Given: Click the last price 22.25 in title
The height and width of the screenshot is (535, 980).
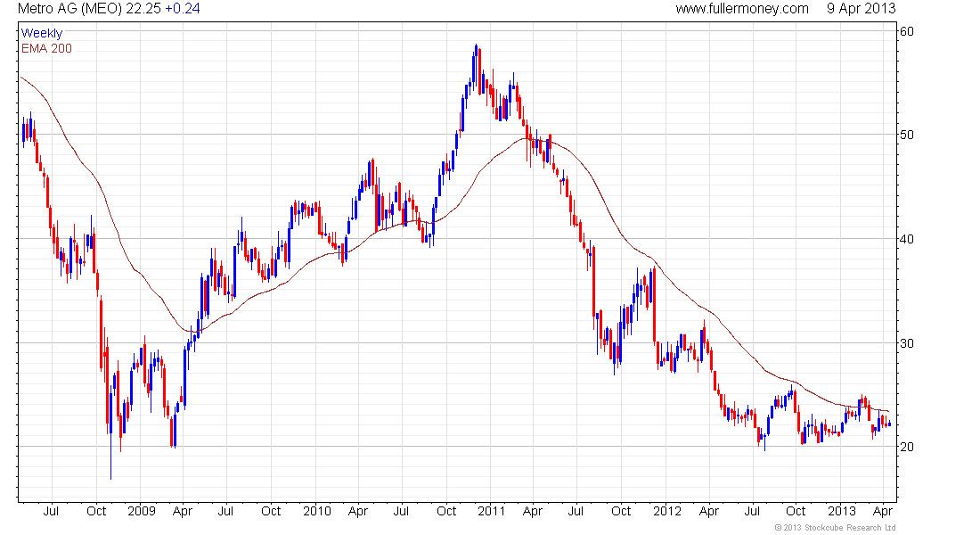Looking at the screenshot, I should pos(143,9).
